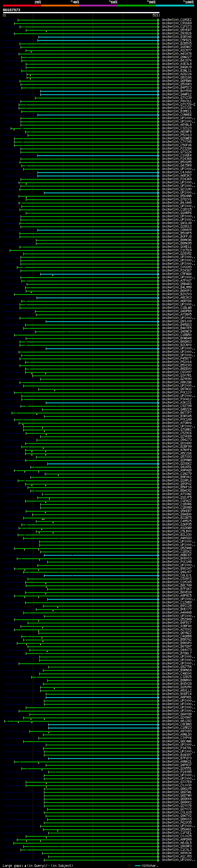Screen dimensions: 197x868
Task: Click the query end position 521
Action: pyautogui.click(x=155, y=15)
